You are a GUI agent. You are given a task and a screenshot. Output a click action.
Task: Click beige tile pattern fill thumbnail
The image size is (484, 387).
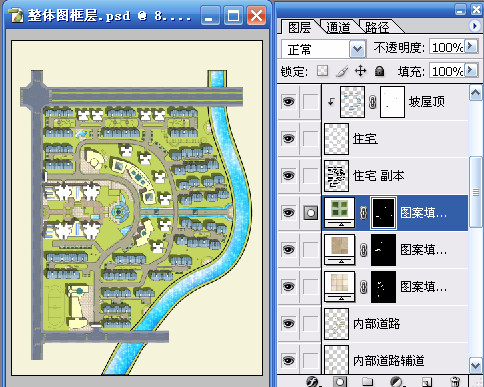tap(340, 286)
